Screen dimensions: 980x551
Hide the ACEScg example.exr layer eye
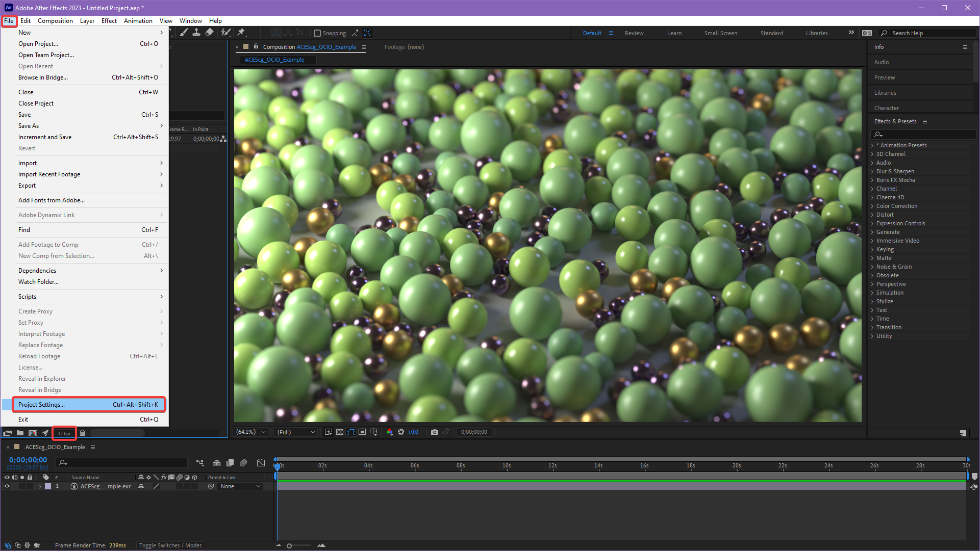point(7,486)
